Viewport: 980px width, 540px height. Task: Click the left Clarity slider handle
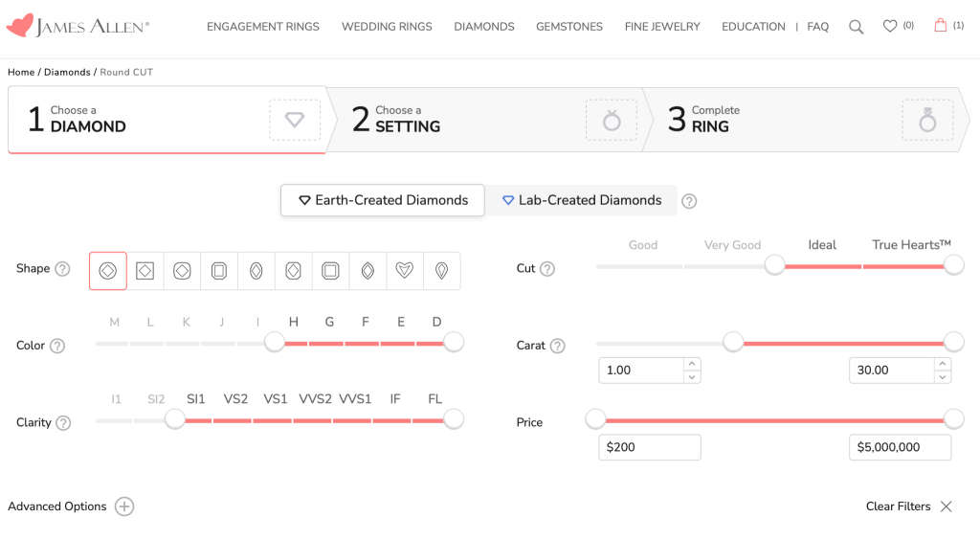pyautogui.click(x=175, y=418)
